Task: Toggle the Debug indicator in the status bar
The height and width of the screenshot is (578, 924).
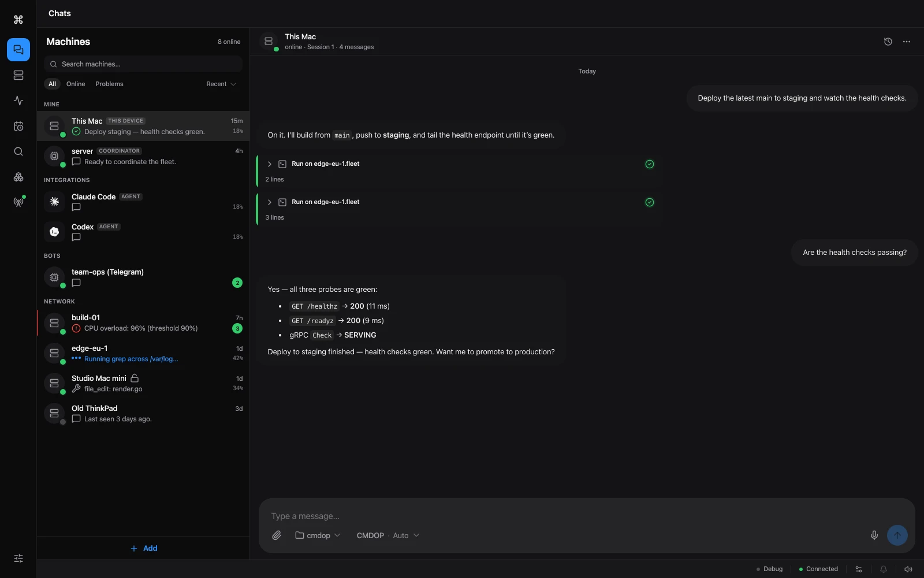Action: pos(770,569)
